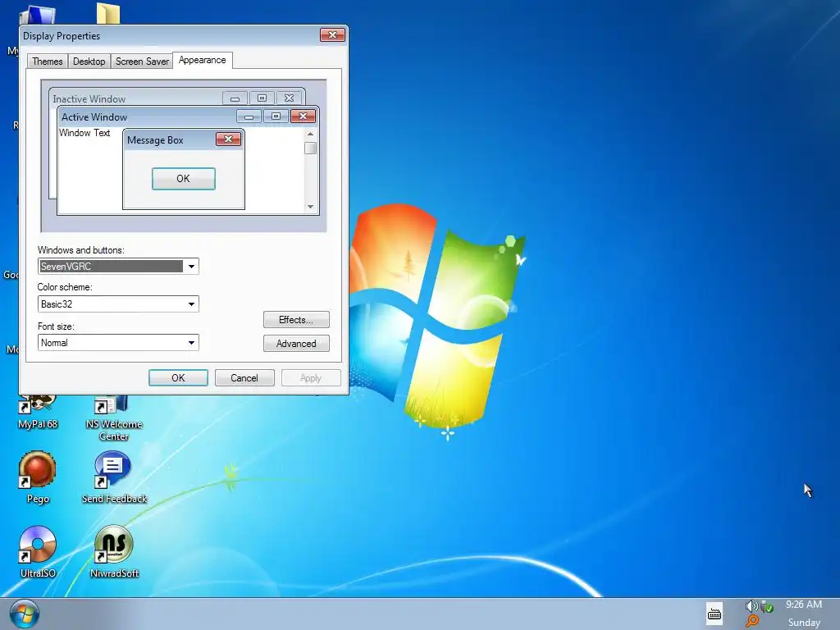Click the preview Message Box close button
The width and height of the screenshot is (840, 630).
click(228, 139)
